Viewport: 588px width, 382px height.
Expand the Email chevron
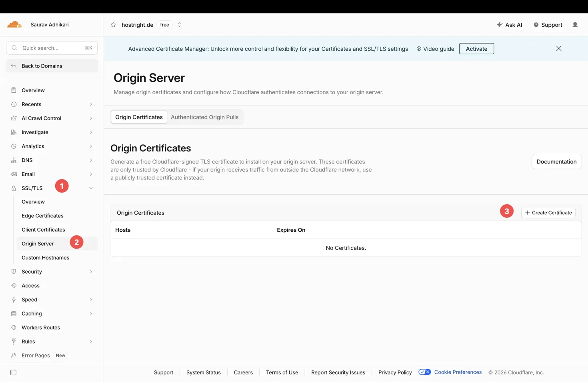coord(91,174)
